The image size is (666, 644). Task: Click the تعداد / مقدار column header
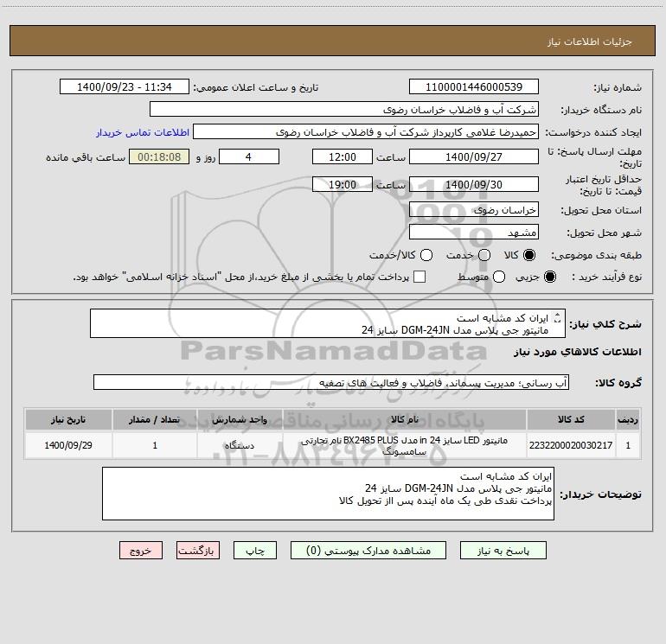point(155,420)
